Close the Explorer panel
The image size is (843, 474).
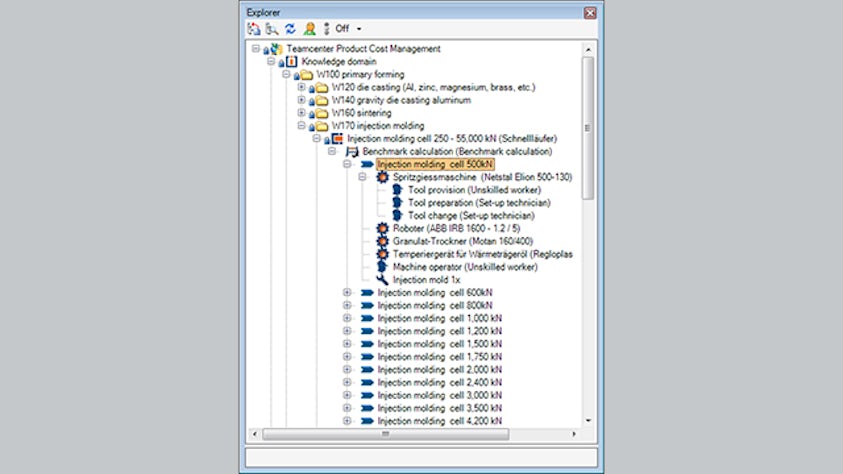tap(590, 13)
